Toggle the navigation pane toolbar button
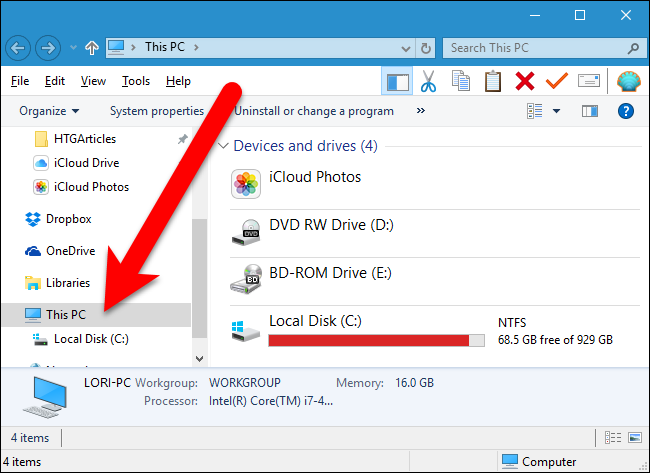Screen dimensions: 650x473 (x=397, y=81)
